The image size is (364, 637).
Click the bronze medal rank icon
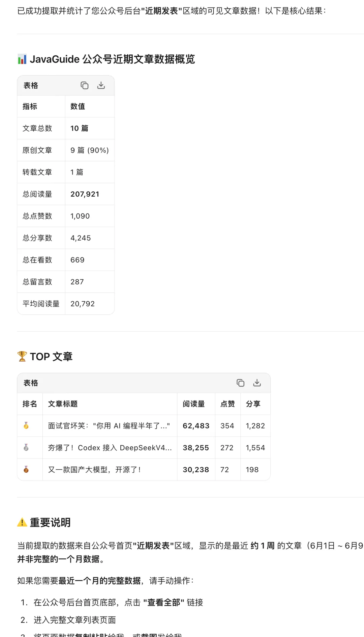point(26,470)
